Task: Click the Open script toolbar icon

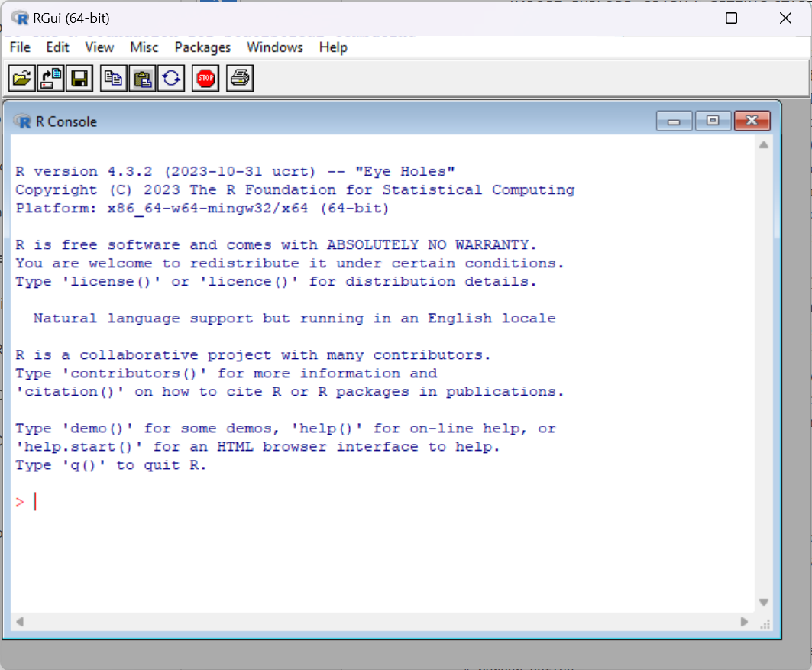Action: [x=23, y=78]
